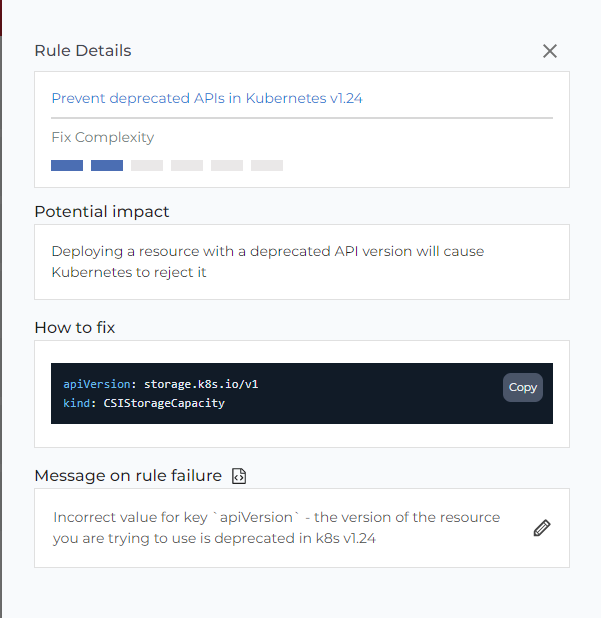Click the Potential impact description text
601x618 pixels.
[x=268, y=262]
